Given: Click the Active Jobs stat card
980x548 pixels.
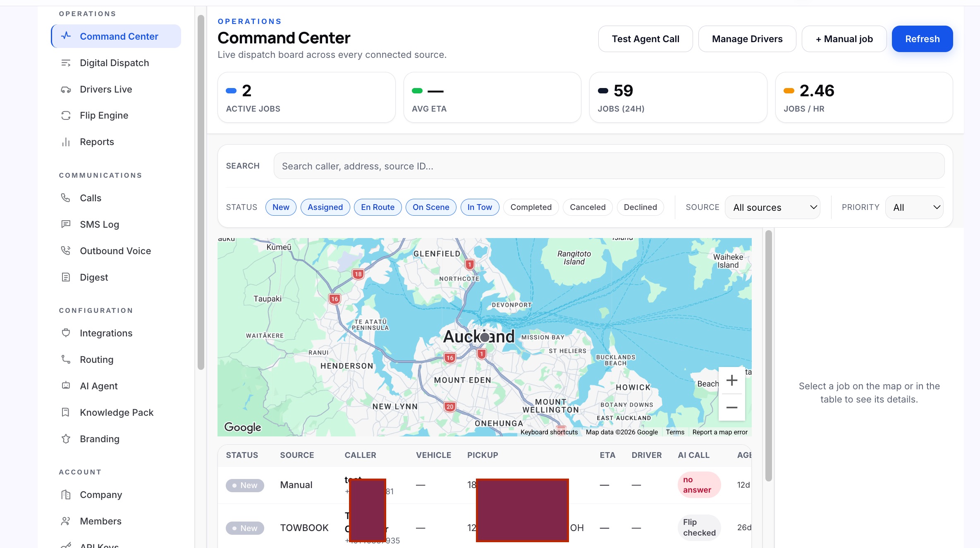Looking at the screenshot, I should [306, 97].
